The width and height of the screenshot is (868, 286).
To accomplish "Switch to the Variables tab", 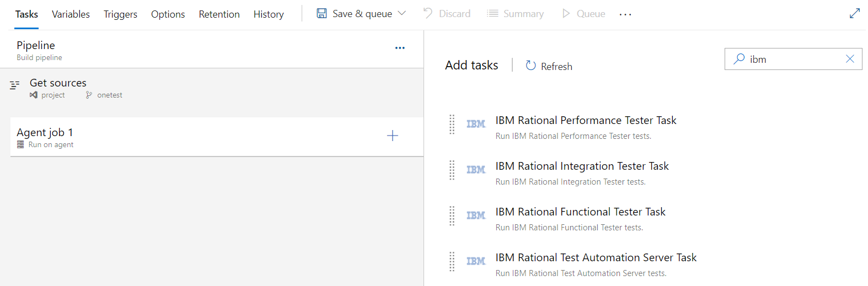I will point(71,14).
